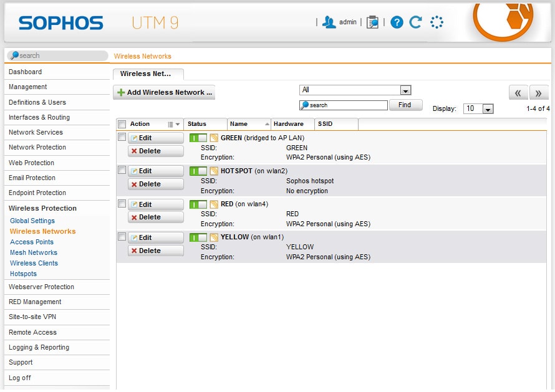Open the Display count dropdown showing 10
The image size is (555, 392).
478,108
